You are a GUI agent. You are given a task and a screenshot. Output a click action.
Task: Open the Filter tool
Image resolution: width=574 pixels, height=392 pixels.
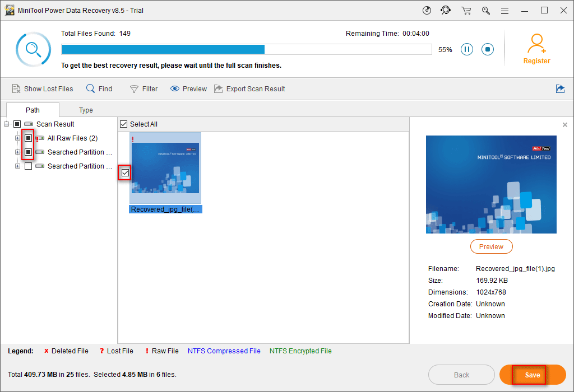(x=143, y=88)
